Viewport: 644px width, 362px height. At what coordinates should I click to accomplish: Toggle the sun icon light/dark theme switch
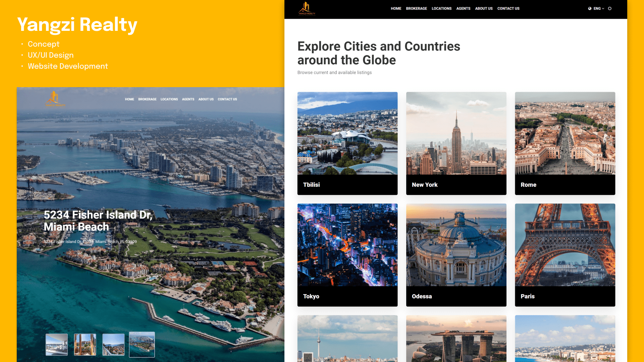click(x=610, y=9)
